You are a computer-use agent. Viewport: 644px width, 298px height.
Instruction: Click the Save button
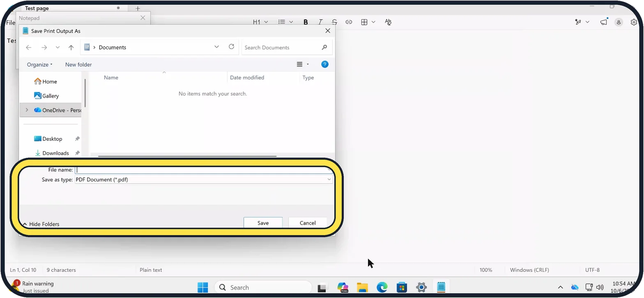[x=263, y=223]
